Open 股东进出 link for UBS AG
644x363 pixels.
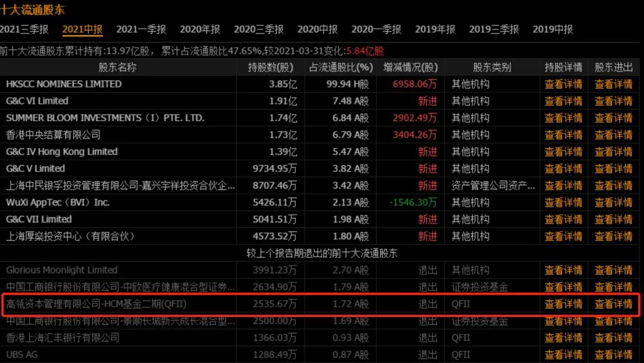coord(614,355)
